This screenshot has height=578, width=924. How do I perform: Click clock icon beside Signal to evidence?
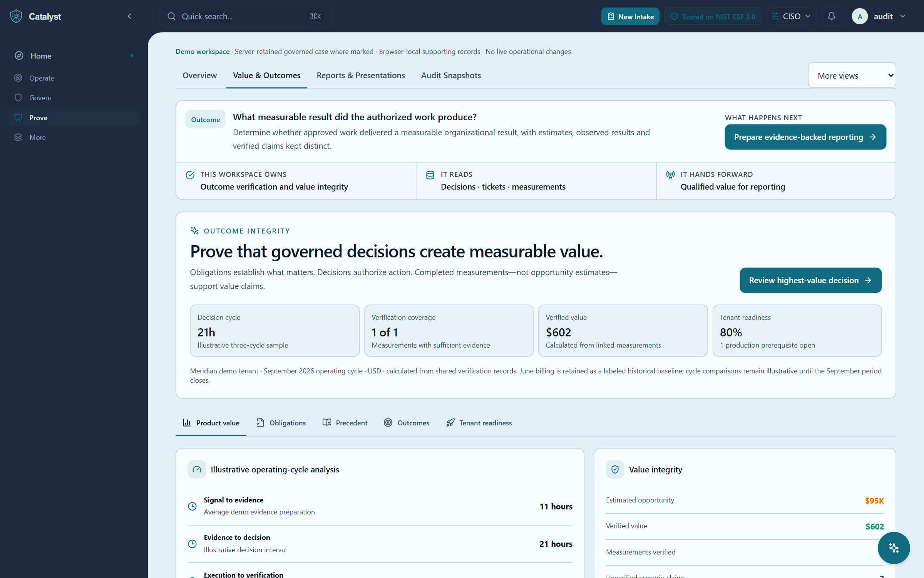click(x=192, y=506)
